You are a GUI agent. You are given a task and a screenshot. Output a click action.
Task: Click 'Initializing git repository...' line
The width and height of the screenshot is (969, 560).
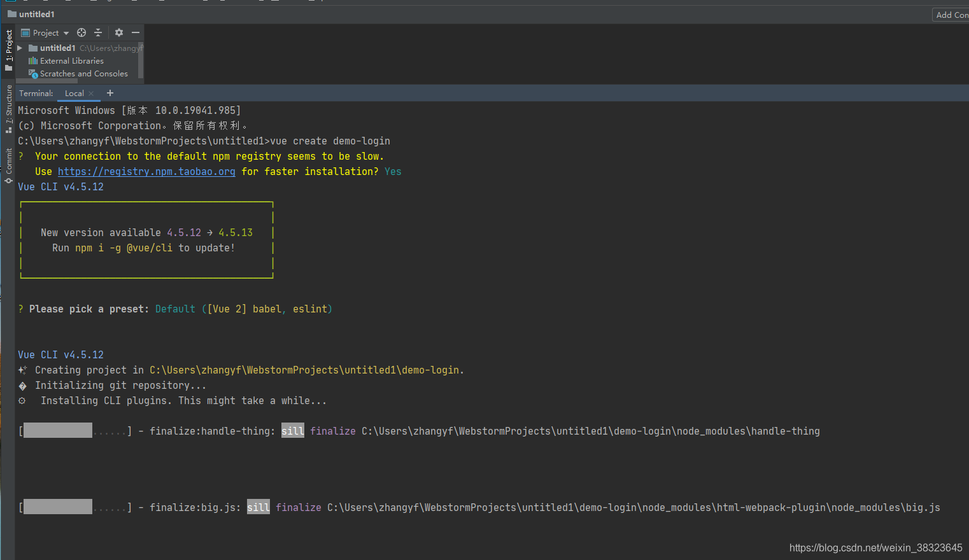point(120,386)
